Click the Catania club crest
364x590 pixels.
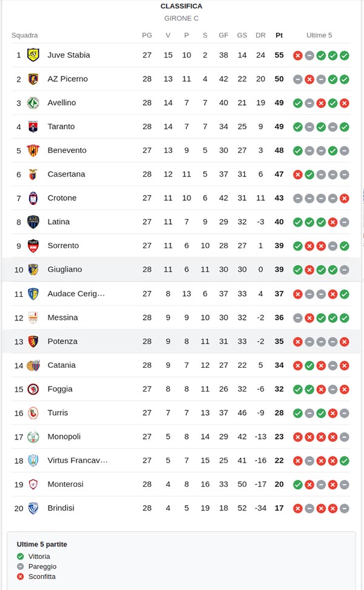pos(33,365)
